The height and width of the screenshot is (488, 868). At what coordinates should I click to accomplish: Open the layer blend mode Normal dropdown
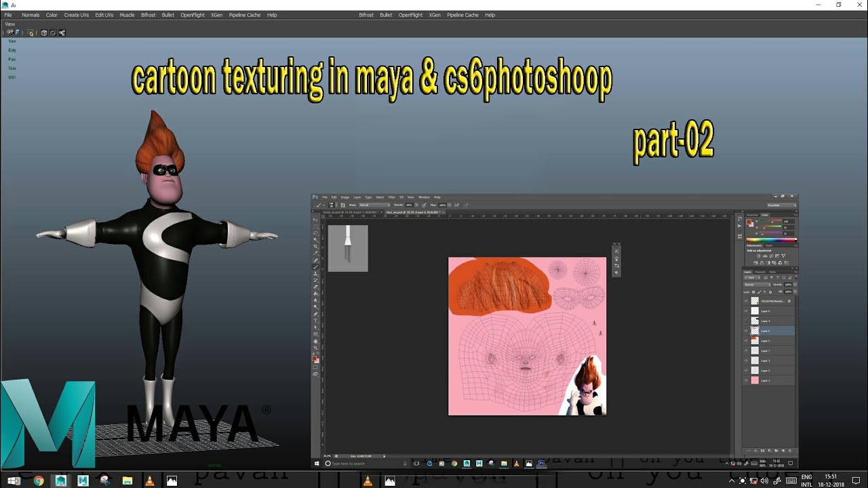757,285
